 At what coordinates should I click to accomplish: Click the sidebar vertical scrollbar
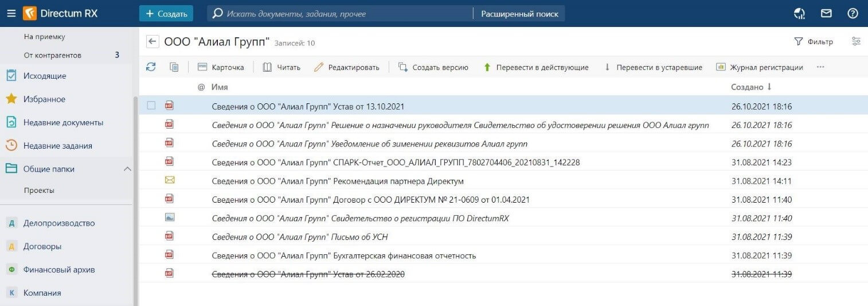(x=136, y=201)
